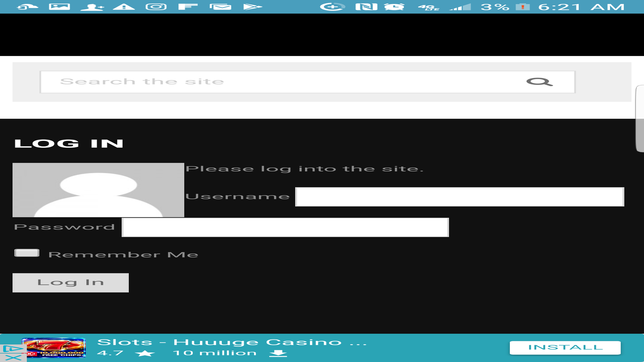
Task: Tap the email notification icon
Action: (x=220, y=7)
